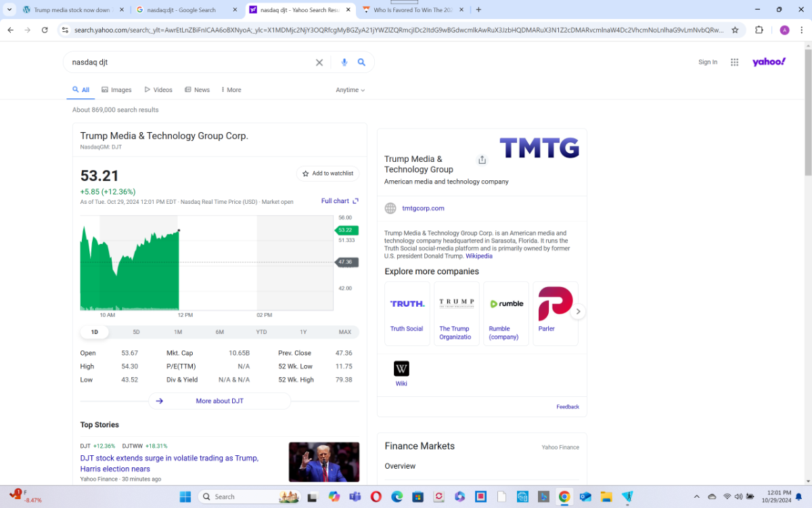Click Sign In
This screenshot has height=508, width=812.
pyautogui.click(x=708, y=62)
